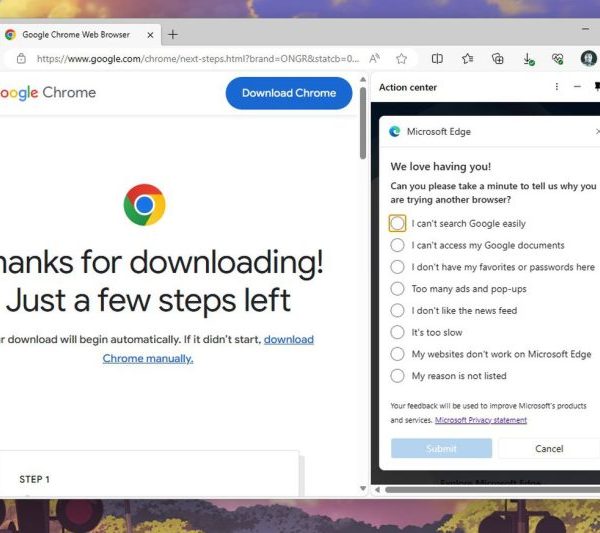The image size is (600, 533).
Task: Click the Action center scroll left arrow
Action: (377, 489)
